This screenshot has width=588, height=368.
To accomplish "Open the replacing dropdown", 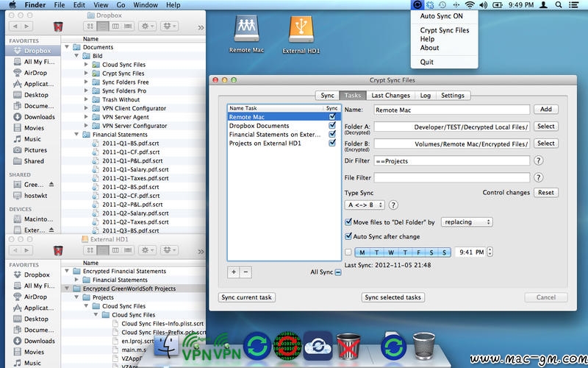I will click(467, 222).
